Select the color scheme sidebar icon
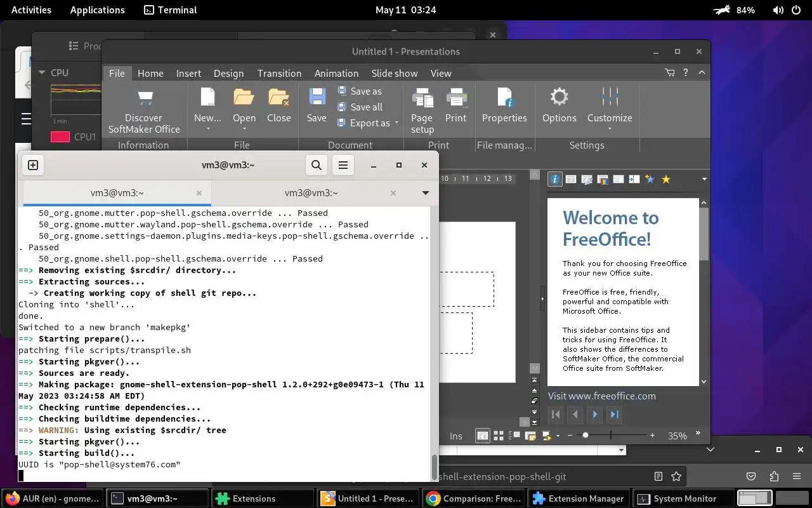This screenshot has height=508, width=812. (x=603, y=179)
